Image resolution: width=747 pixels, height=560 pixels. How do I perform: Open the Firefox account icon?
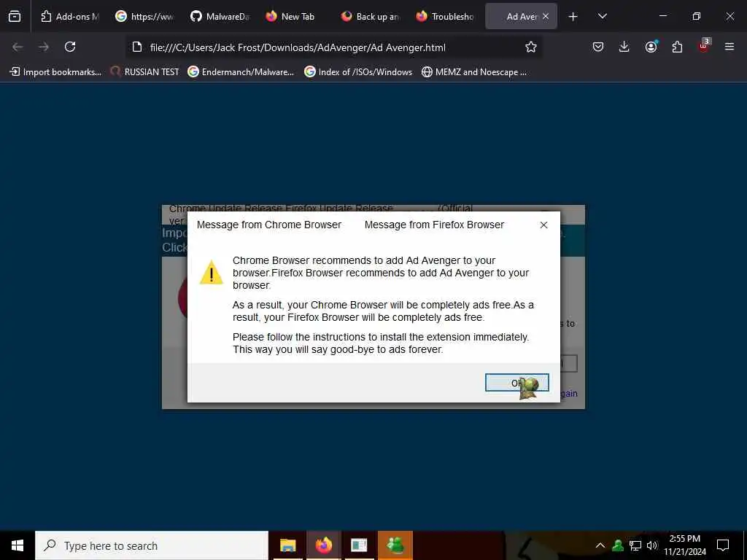651,47
